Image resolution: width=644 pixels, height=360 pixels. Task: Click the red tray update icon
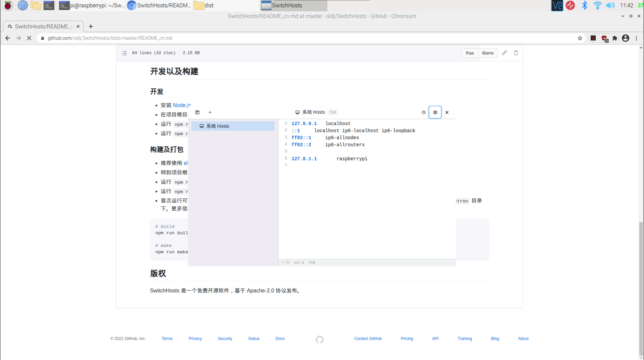[570, 5]
